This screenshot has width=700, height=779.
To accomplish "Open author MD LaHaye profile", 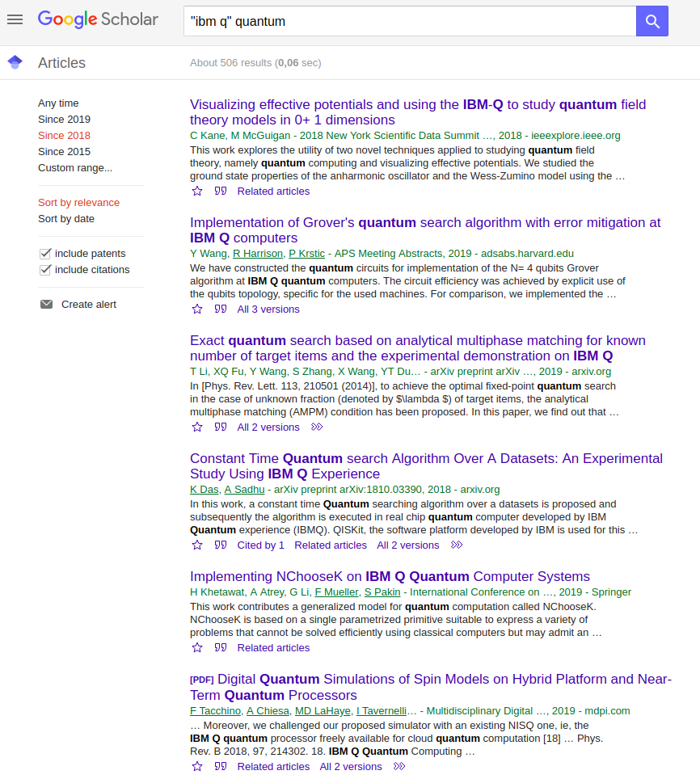I will 323,710.
